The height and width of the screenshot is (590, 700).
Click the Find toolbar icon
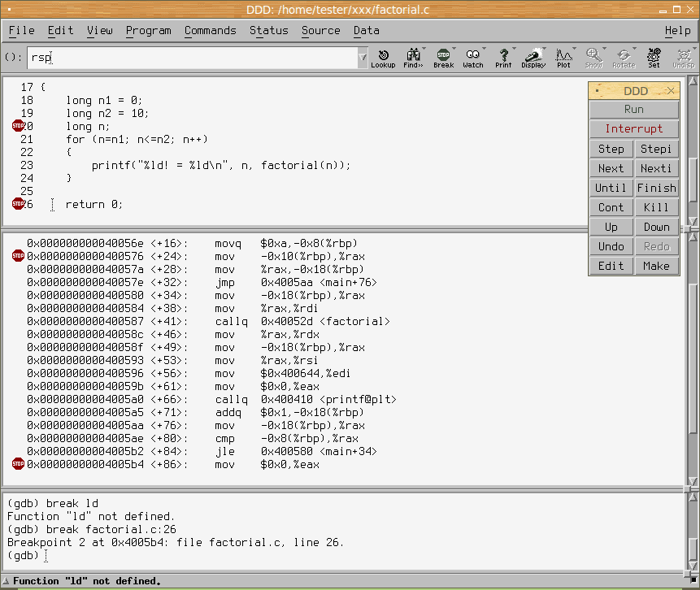click(x=413, y=58)
